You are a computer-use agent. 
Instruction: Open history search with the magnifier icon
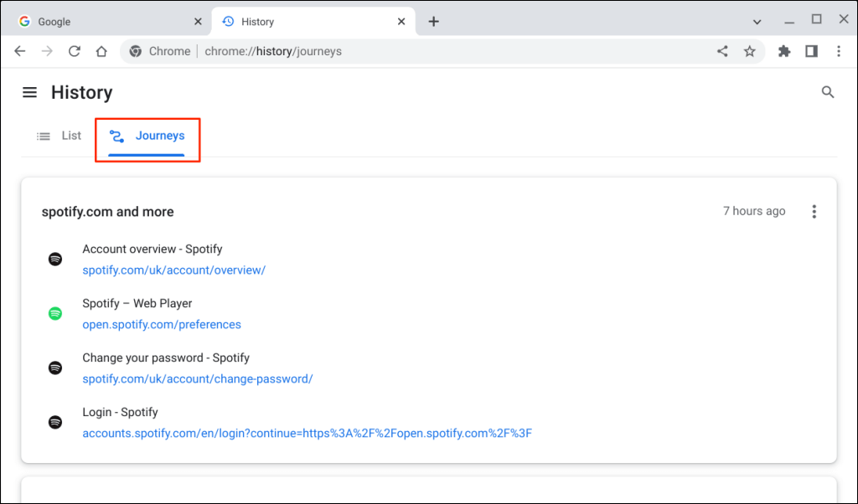(828, 92)
